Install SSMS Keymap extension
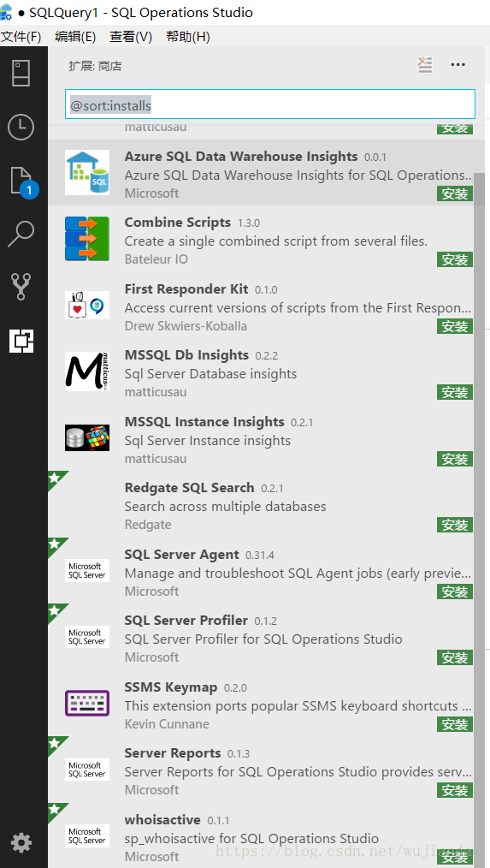Viewport: 490px width, 868px height. [x=455, y=724]
